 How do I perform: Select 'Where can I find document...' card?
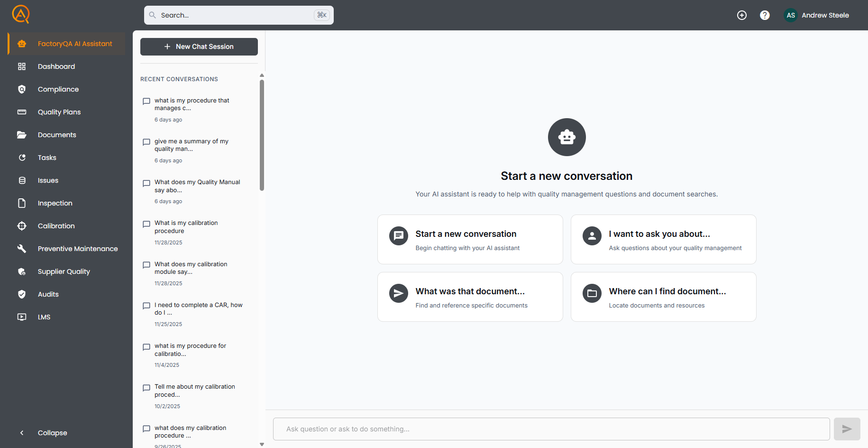663,297
